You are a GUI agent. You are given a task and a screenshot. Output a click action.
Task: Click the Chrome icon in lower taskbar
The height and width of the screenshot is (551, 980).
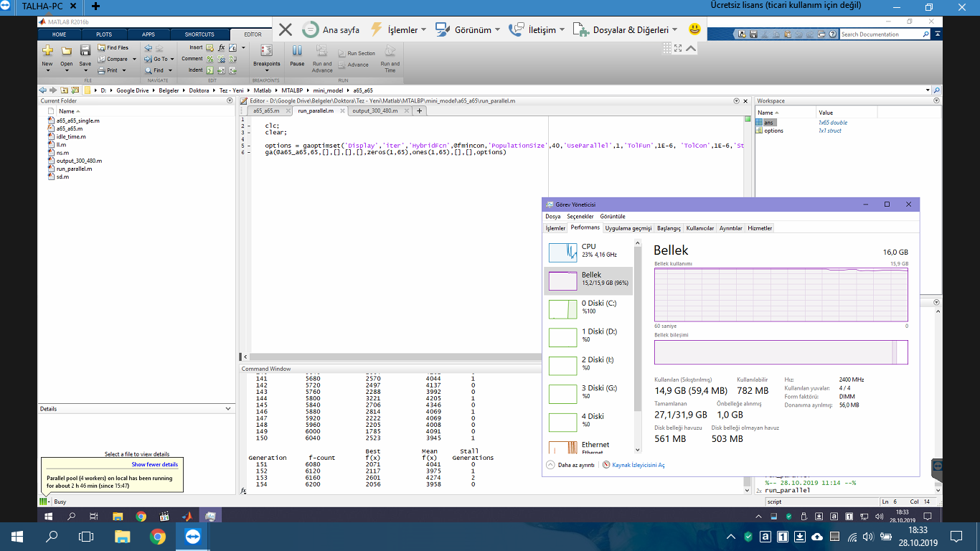point(158,537)
